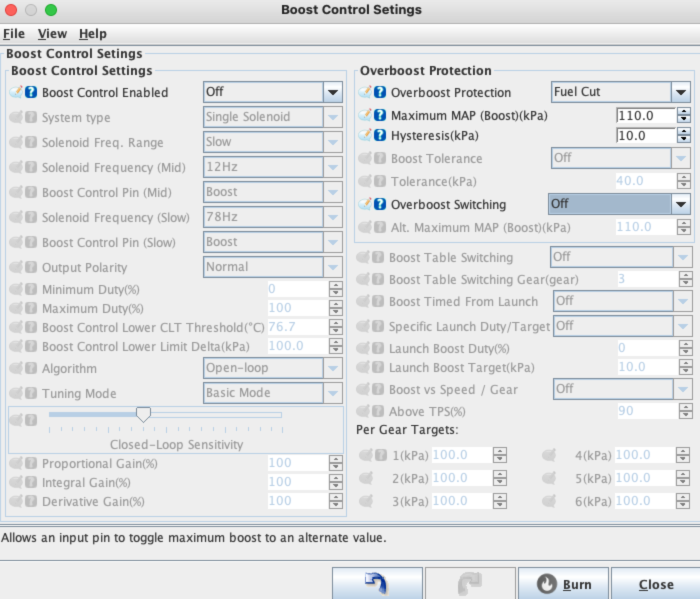700x599 pixels.
Task: Click the flame icon on the Burn button
Action: coord(546,583)
